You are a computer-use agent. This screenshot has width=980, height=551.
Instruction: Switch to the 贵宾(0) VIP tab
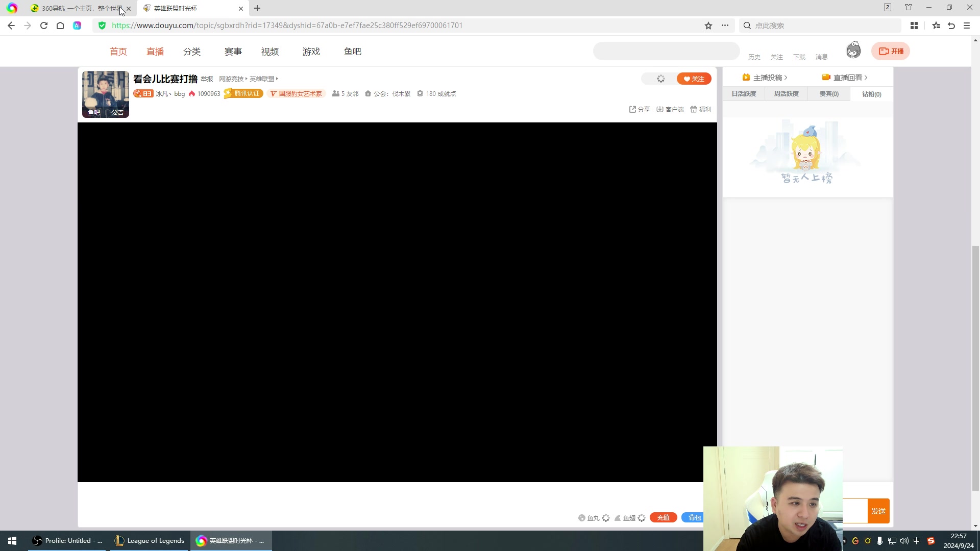(828, 94)
